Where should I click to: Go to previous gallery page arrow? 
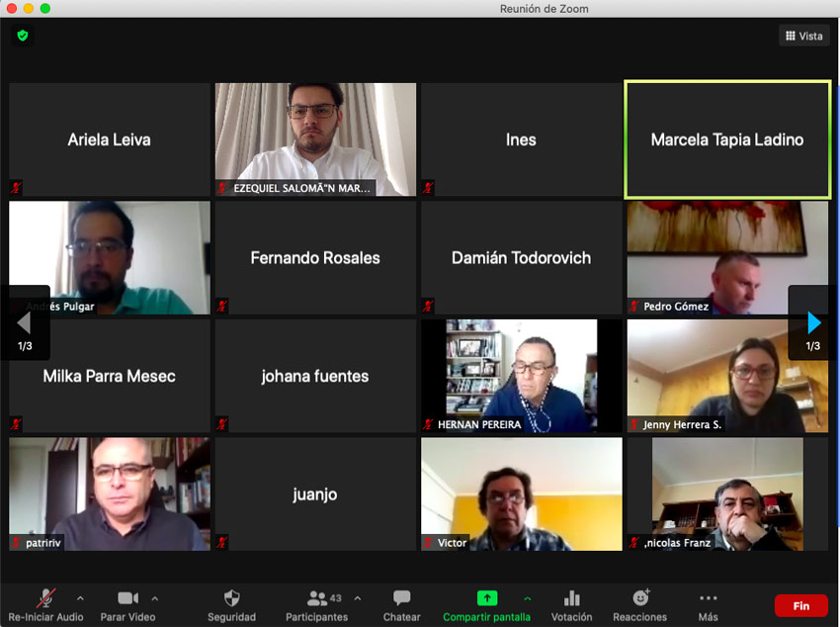click(x=25, y=322)
